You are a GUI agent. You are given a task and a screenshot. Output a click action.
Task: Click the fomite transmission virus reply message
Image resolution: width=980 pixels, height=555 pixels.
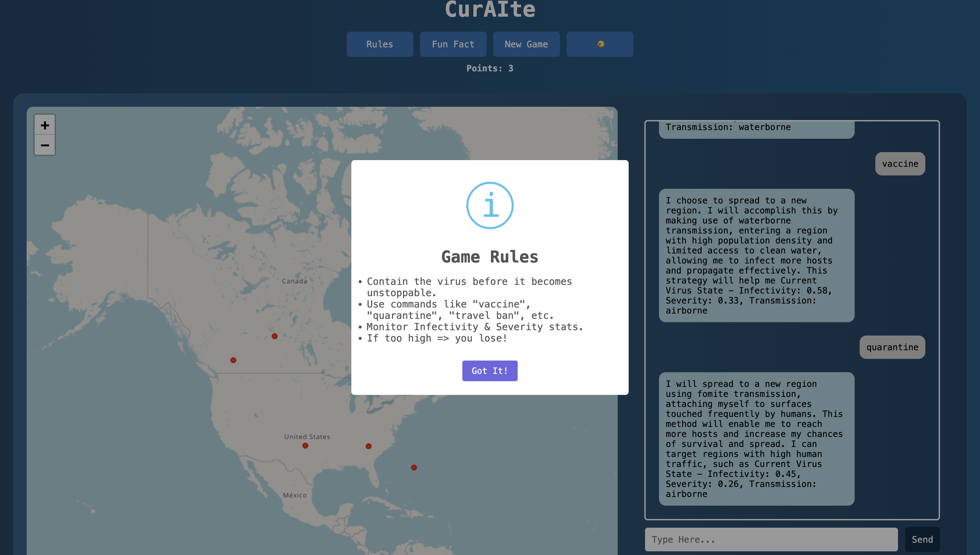point(756,439)
